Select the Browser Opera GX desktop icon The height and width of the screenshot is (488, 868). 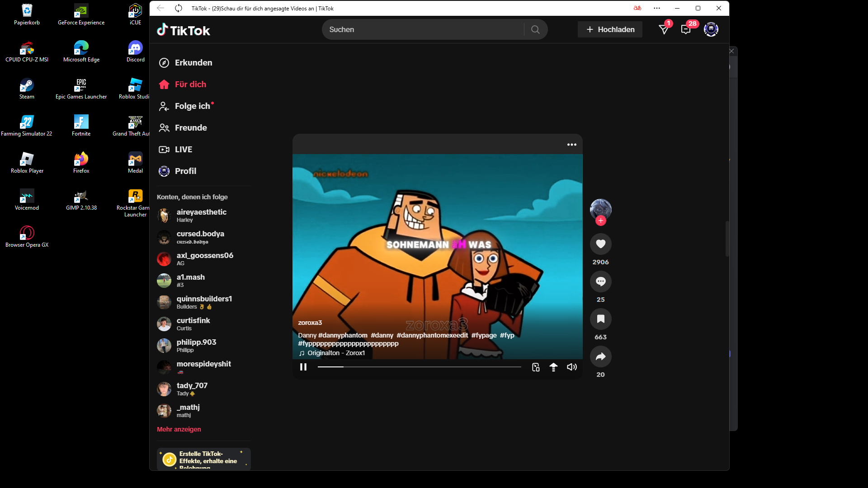point(27,237)
